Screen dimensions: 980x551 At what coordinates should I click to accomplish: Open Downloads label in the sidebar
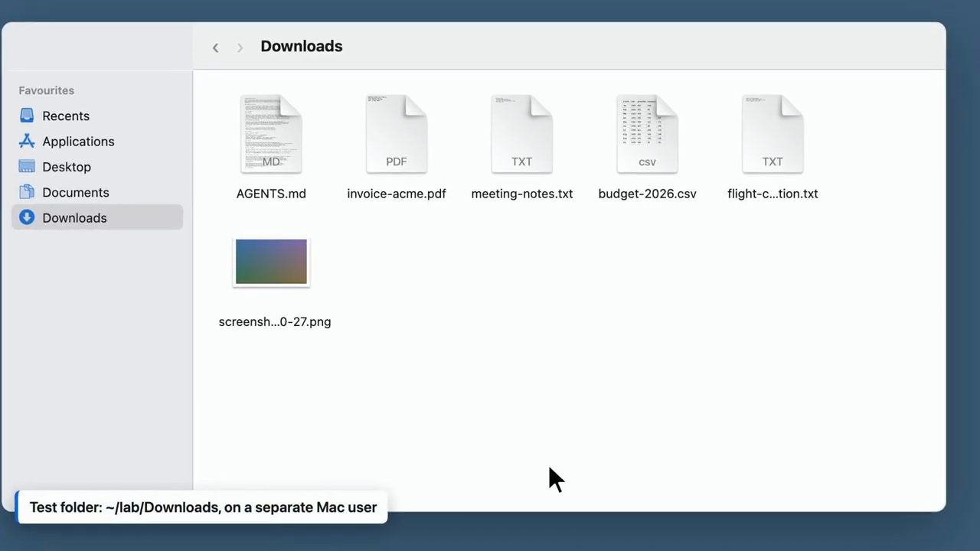[x=74, y=218]
